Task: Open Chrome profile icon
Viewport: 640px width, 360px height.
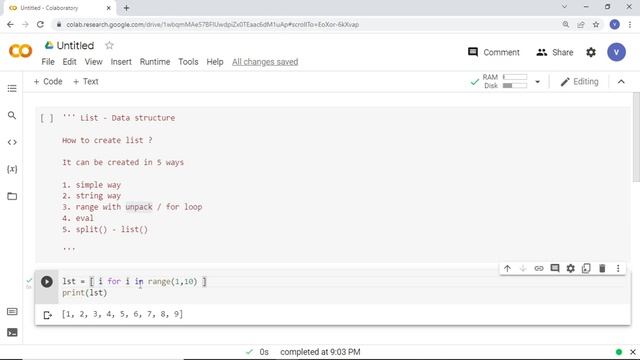Action: tap(614, 24)
